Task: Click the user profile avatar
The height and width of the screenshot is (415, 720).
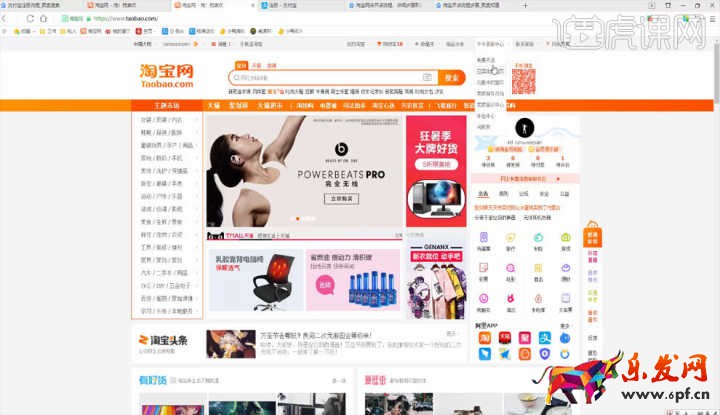Action: pos(522,128)
